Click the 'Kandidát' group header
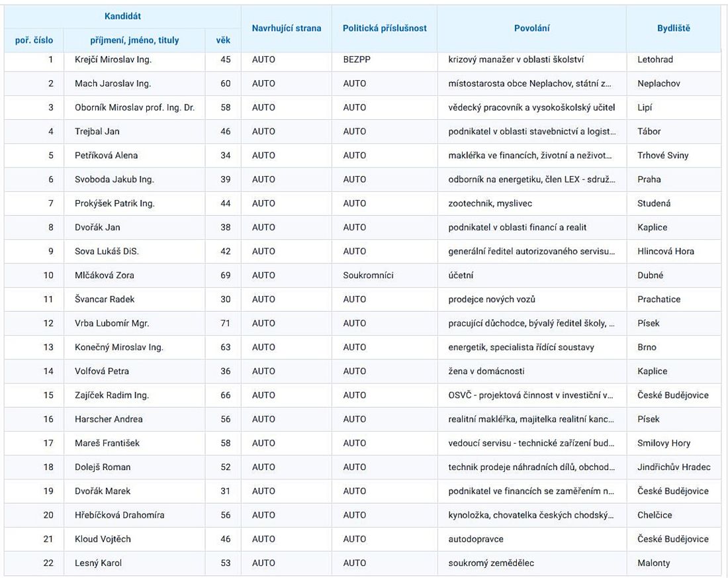The height and width of the screenshot is (578, 728). (x=122, y=15)
